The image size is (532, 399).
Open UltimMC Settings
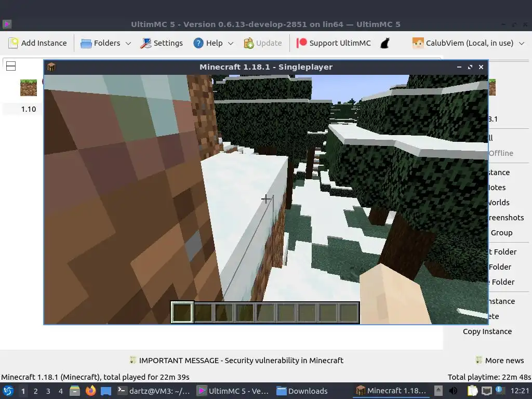[x=162, y=43]
